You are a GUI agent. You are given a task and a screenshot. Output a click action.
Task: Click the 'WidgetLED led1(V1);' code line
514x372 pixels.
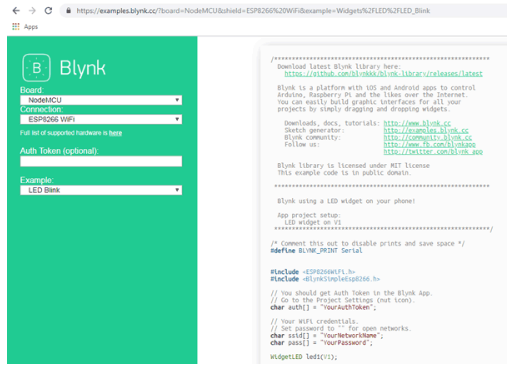tap(304, 357)
